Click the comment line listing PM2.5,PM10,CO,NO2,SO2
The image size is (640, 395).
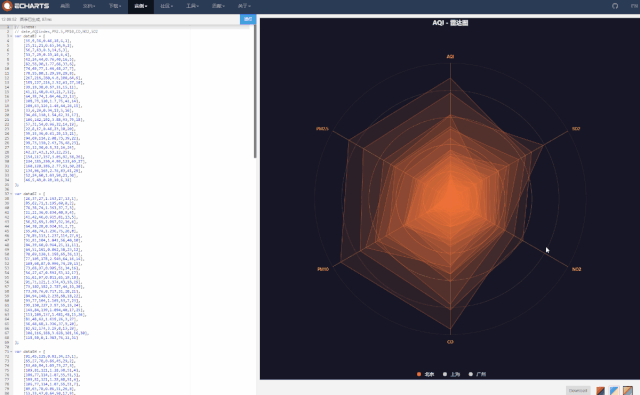(x=56, y=31)
